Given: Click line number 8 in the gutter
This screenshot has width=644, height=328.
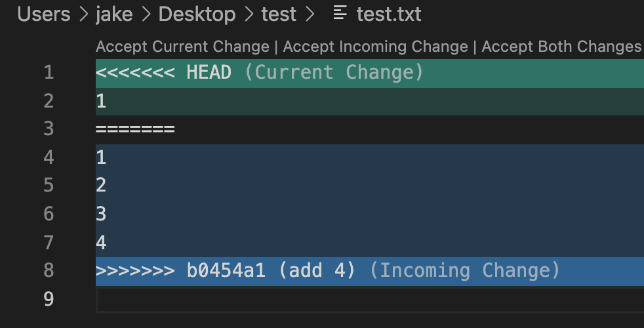Looking at the screenshot, I should [49, 270].
